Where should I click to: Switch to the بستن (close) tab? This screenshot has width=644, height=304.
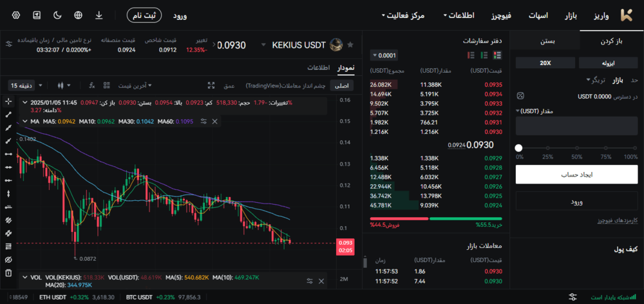(x=547, y=41)
